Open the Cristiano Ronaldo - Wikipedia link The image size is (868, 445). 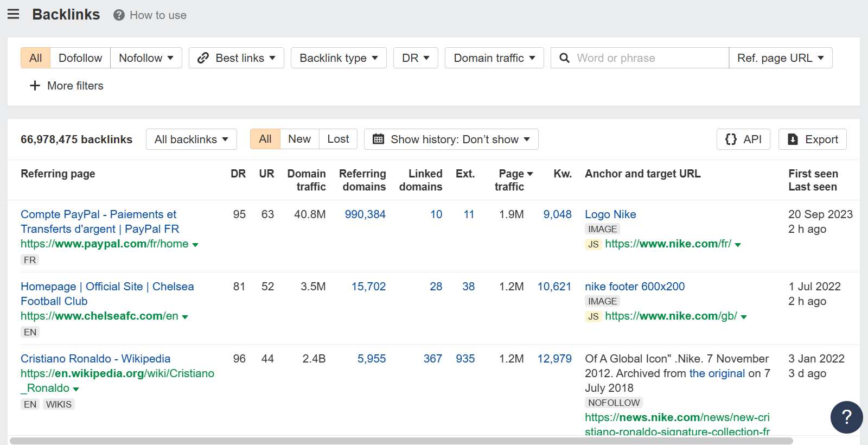click(95, 359)
